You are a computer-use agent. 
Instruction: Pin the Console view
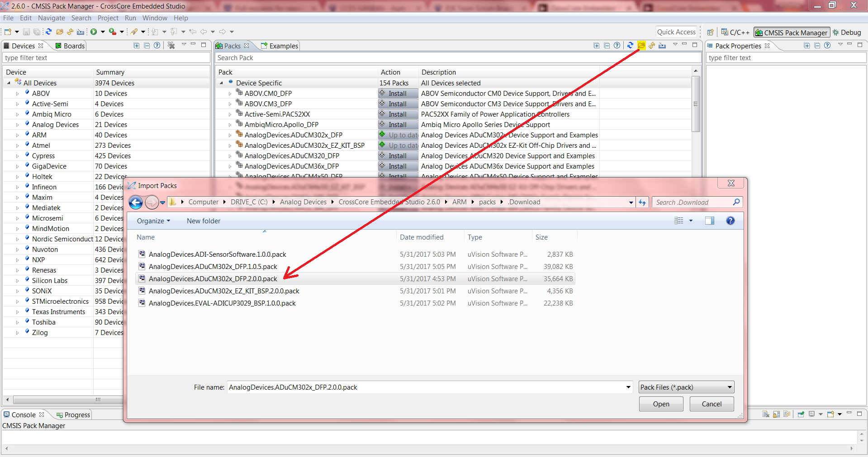[801, 414]
